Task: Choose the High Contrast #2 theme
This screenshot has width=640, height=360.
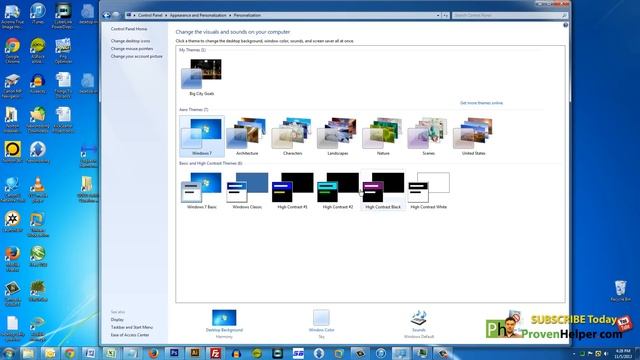Action: [x=338, y=190]
